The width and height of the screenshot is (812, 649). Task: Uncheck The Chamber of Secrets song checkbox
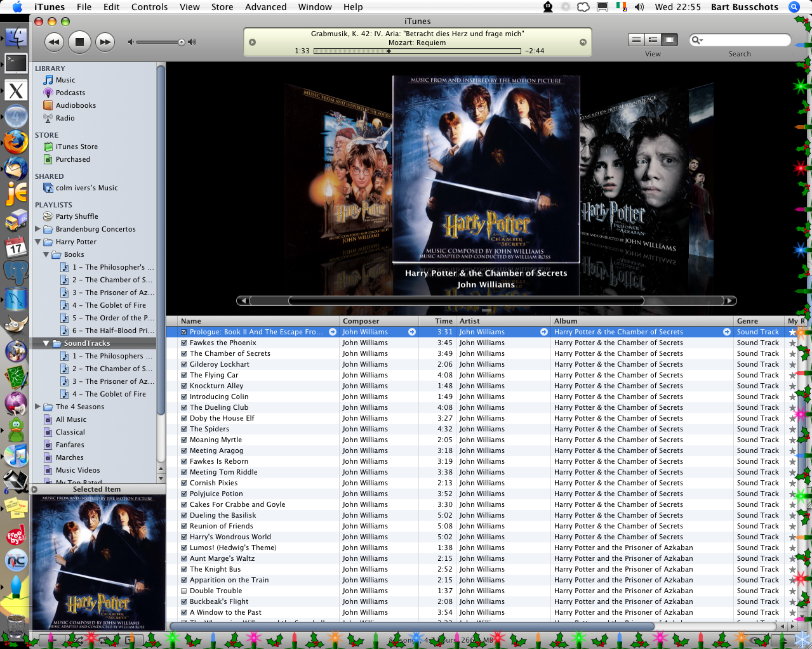click(x=184, y=353)
